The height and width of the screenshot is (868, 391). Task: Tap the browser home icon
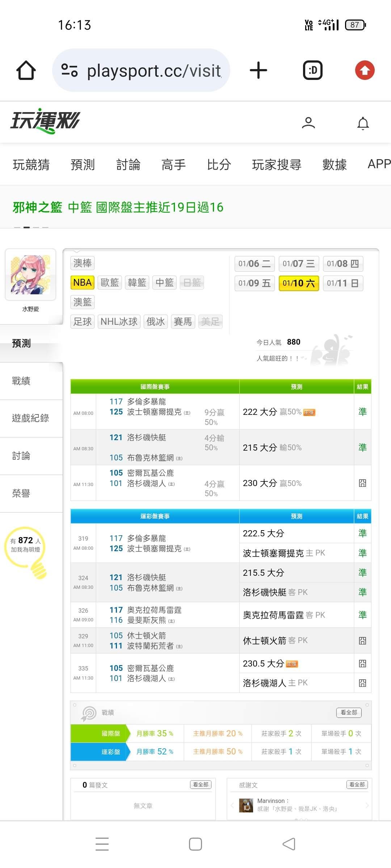pyautogui.click(x=26, y=70)
